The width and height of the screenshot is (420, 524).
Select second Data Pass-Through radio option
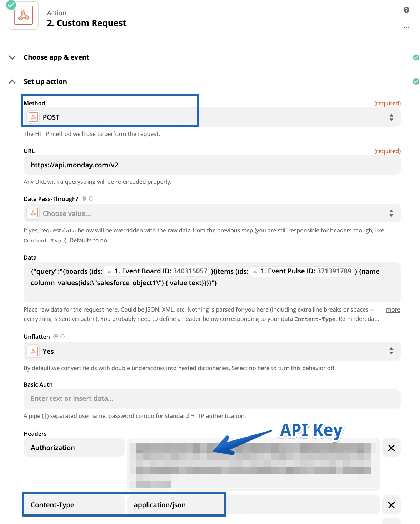tap(91, 198)
